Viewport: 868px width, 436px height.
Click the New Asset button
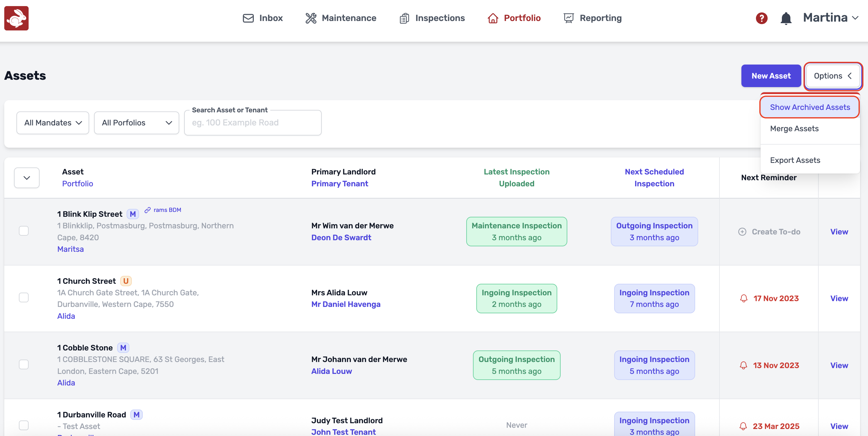point(771,76)
